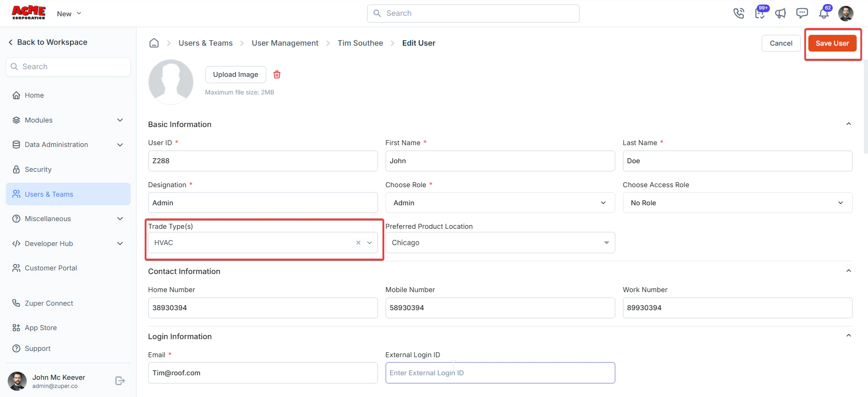Viewport: 868px width, 397px height.
Task: Click the Customer Portal icon
Action: tap(16, 268)
